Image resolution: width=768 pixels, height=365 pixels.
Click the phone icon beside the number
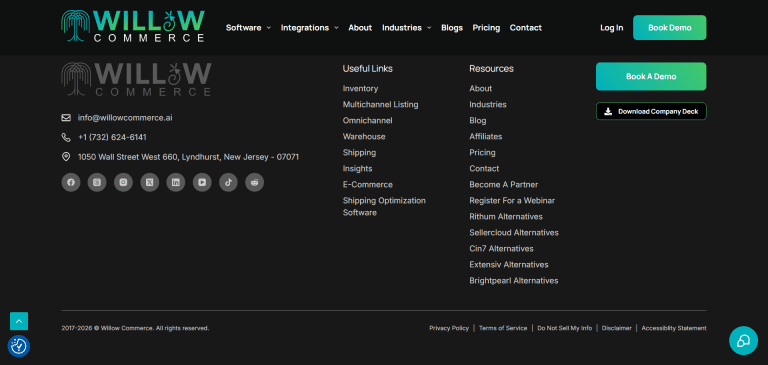click(66, 137)
